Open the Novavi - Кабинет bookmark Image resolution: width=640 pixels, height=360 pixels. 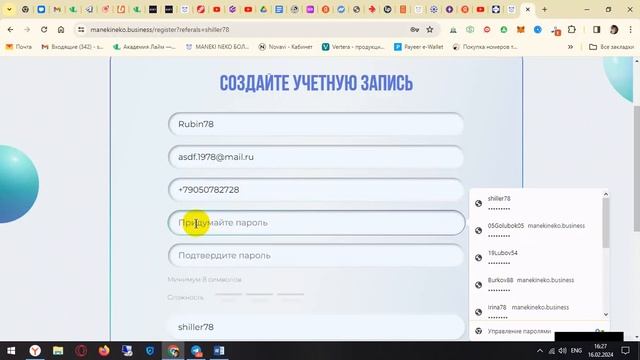(x=285, y=47)
